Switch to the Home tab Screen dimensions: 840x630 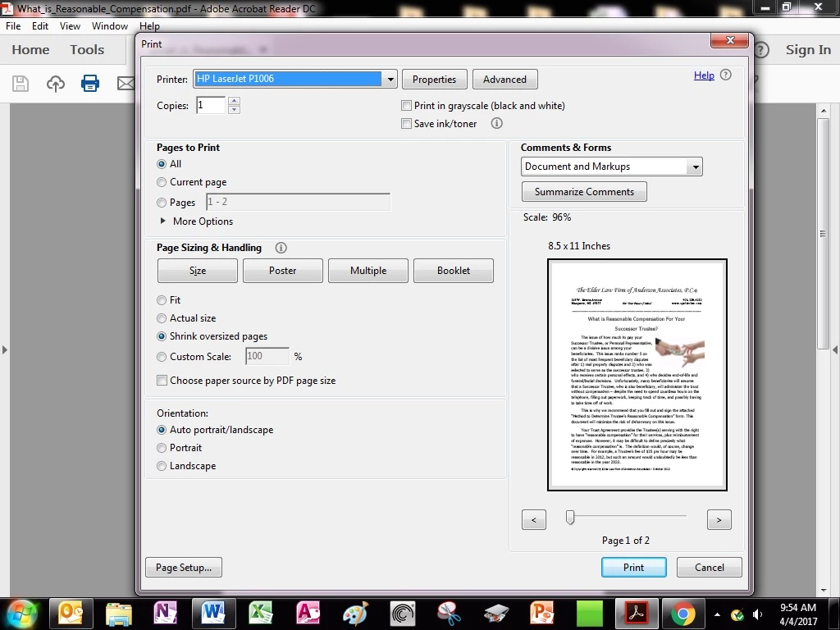pyautogui.click(x=30, y=50)
